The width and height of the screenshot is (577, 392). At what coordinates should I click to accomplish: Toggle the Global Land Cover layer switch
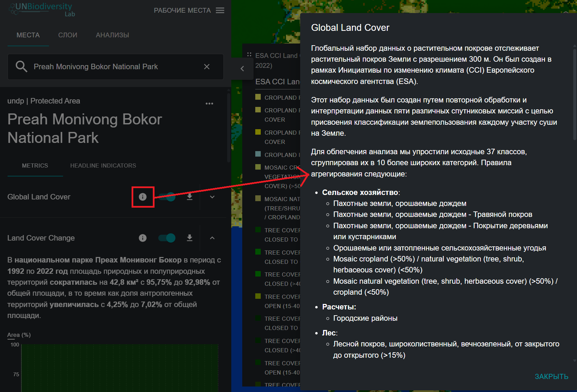click(x=167, y=197)
